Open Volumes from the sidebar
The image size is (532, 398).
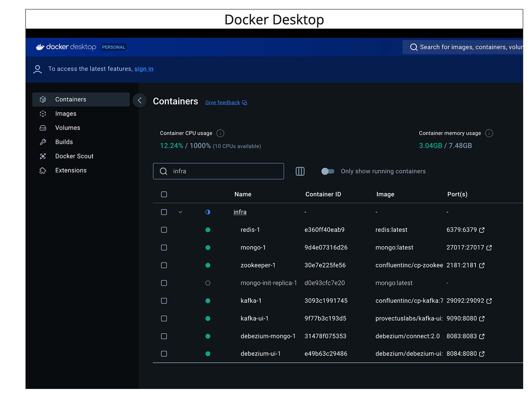coord(81,128)
